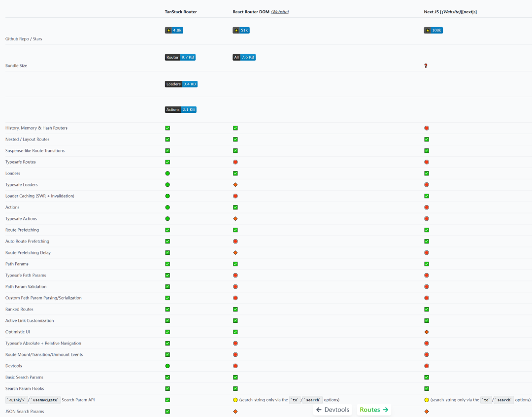Click React Router checkmark for Basic Search Params
Viewport: 532px width, 417px height.
(x=235, y=377)
